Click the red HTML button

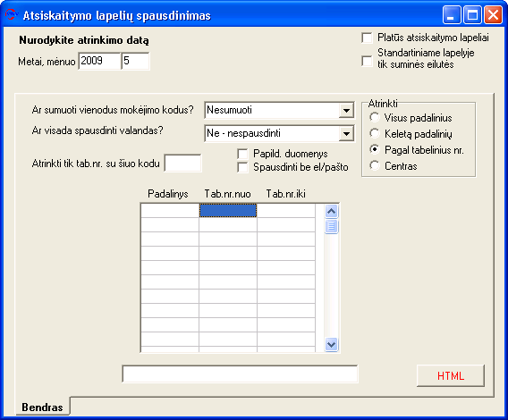click(451, 375)
